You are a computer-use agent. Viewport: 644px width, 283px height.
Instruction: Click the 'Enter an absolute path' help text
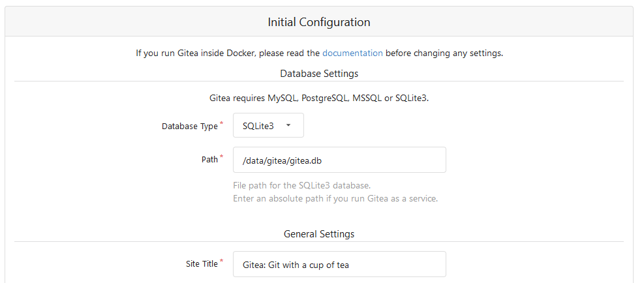[x=335, y=198]
